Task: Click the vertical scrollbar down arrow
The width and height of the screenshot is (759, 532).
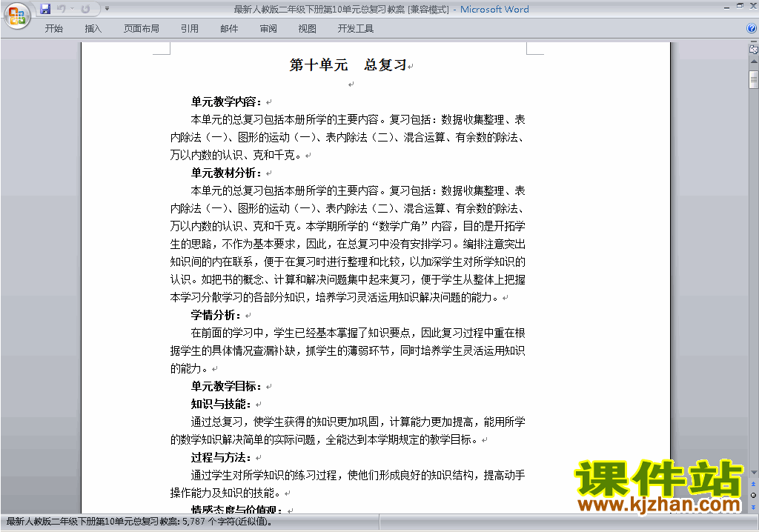Action: 754,473
